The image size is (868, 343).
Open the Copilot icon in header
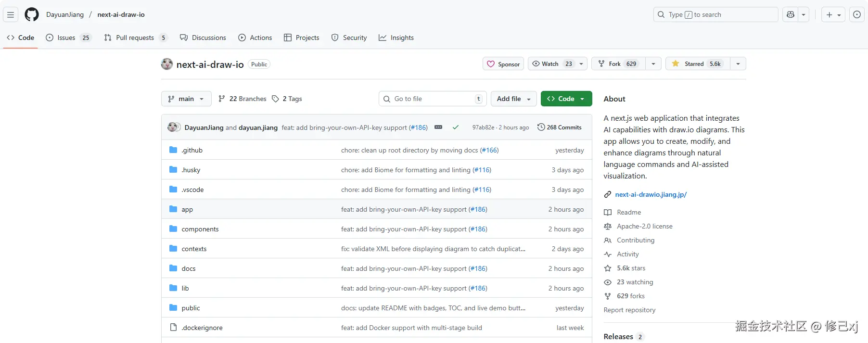click(x=791, y=15)
